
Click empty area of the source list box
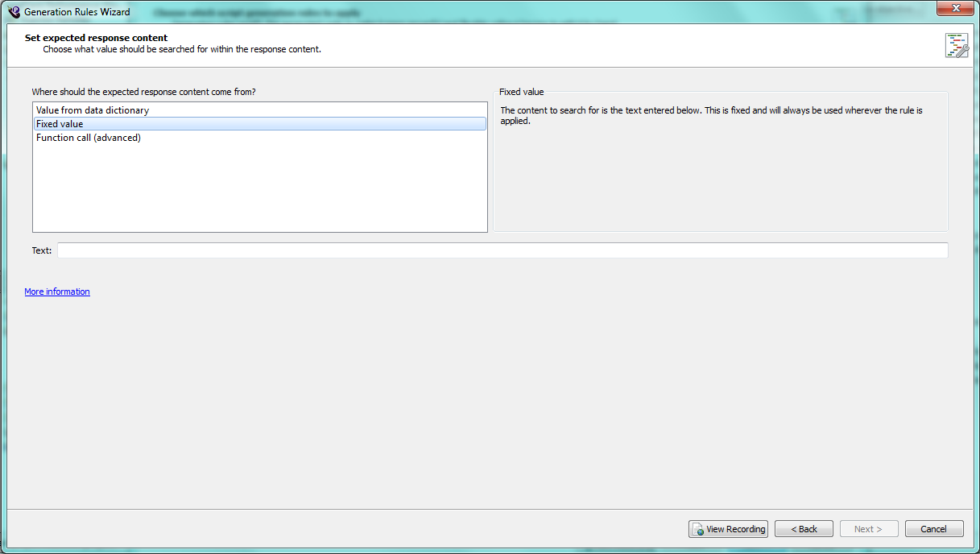259,189
